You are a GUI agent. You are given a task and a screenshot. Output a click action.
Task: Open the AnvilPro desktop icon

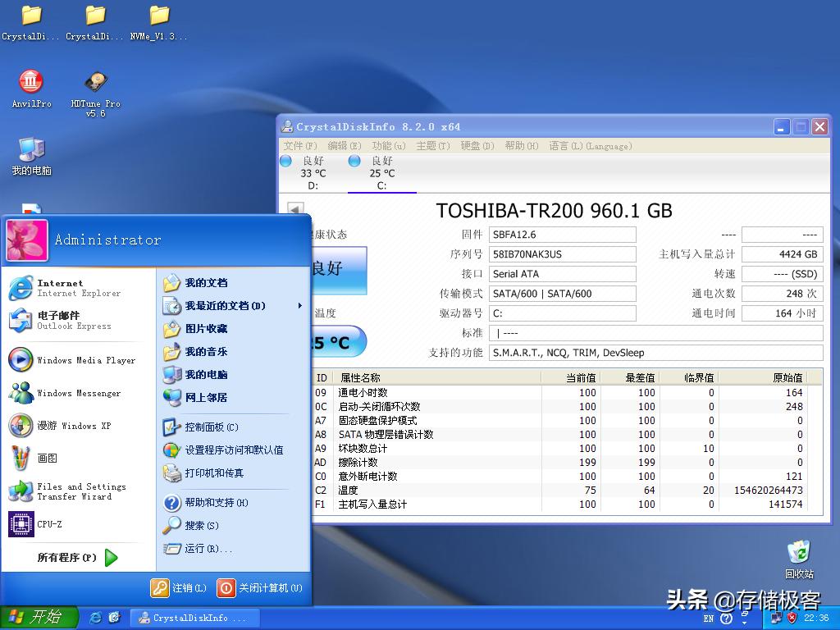[31, 89]
